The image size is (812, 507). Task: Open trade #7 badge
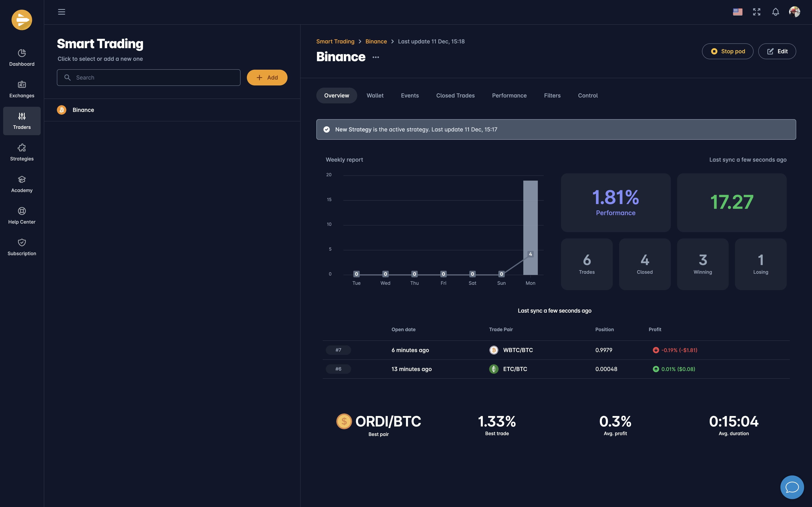point(338,350)
